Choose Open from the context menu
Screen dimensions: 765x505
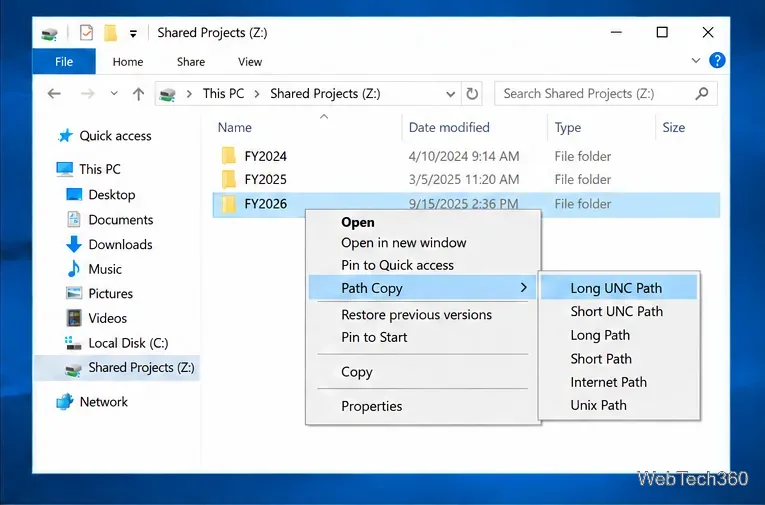(358, 222)
